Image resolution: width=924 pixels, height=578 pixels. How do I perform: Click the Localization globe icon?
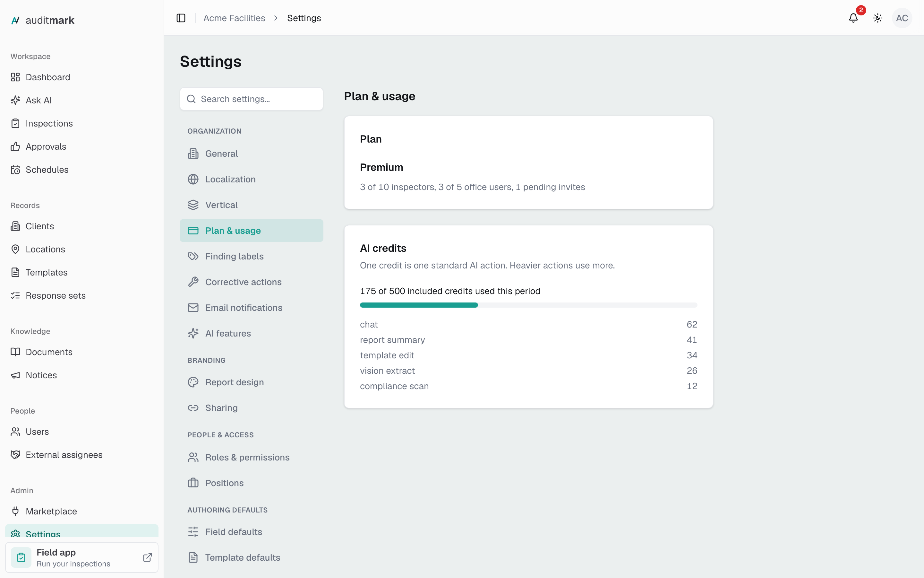[193, 179]
